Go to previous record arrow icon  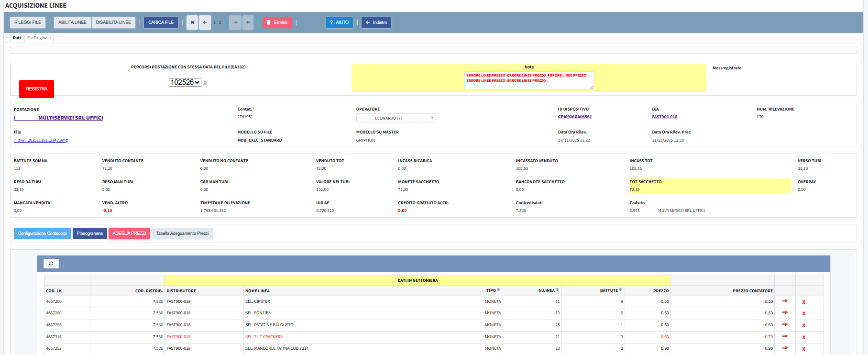(x=205, y=22)
